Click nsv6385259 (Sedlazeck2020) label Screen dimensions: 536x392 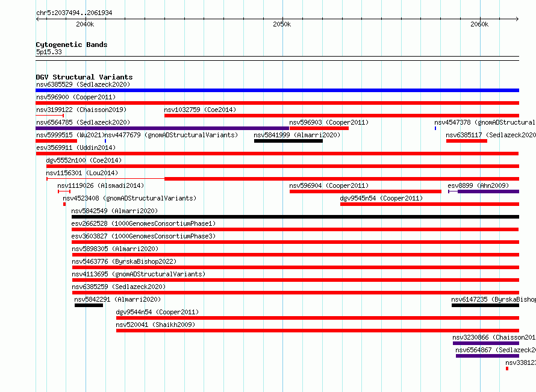[x=119, y=287]
